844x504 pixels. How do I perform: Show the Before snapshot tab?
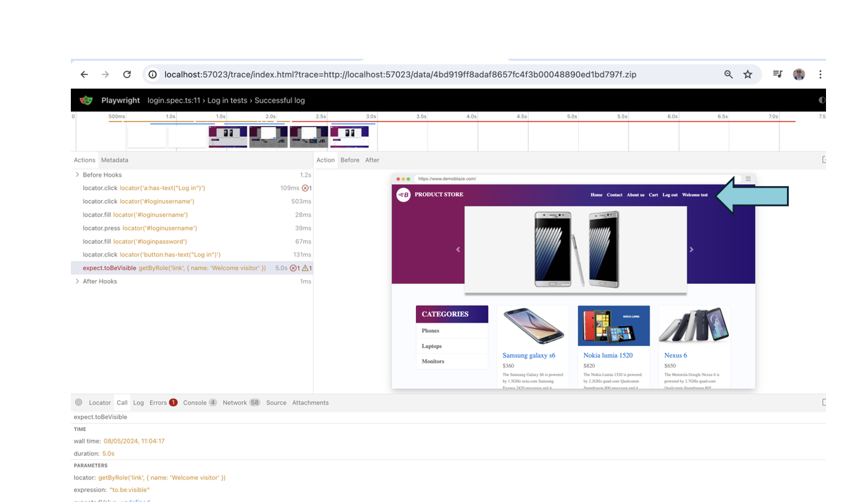[349, 160]
